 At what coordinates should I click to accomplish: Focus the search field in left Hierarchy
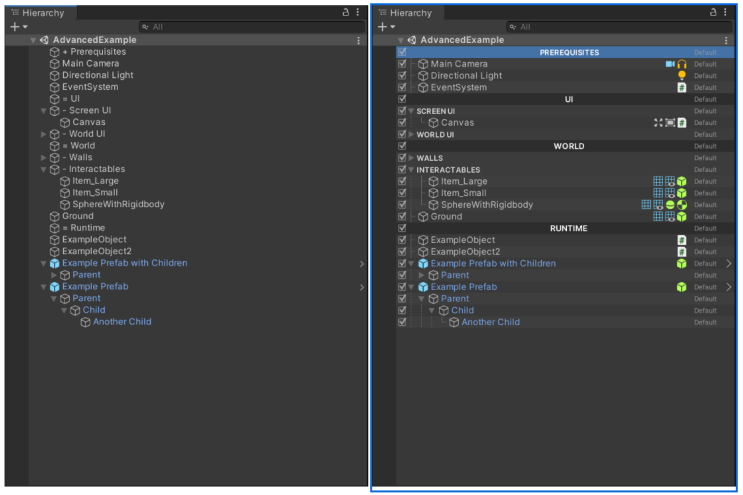tap(252, 27)
